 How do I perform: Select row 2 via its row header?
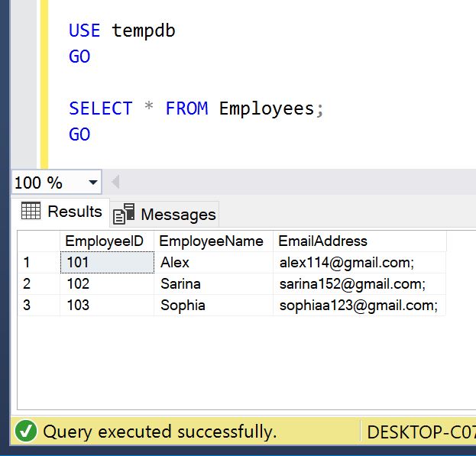pyautogui.click(x=37, y=284)
